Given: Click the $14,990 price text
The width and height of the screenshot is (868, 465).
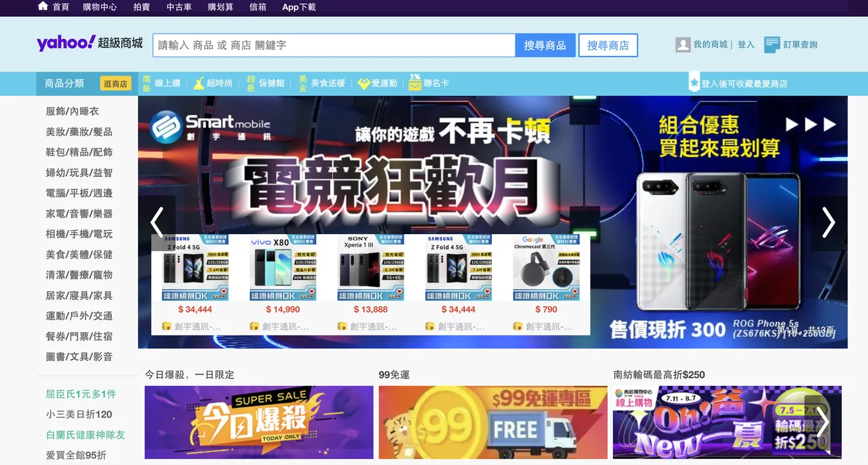Looking at the screenshot, I should point(283,309).
